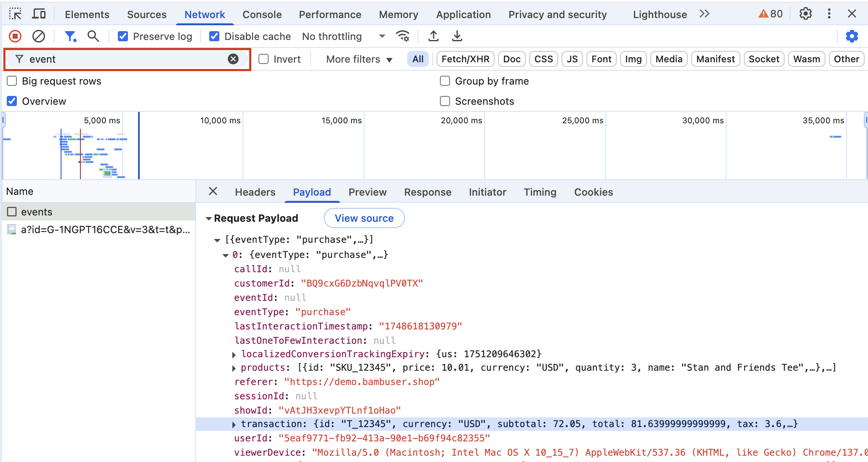
Task: Show the 80 warnings issues counter
Action: pos(770,14)
